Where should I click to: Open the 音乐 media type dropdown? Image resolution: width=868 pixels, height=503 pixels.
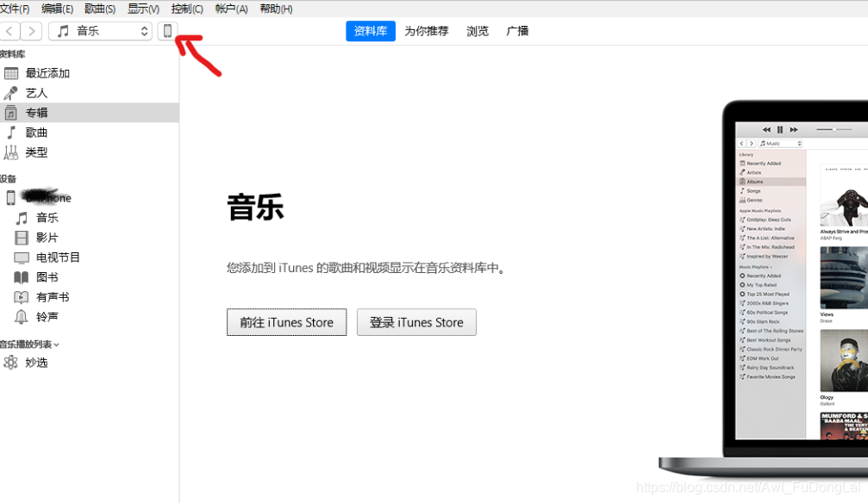tap(100, 31)
